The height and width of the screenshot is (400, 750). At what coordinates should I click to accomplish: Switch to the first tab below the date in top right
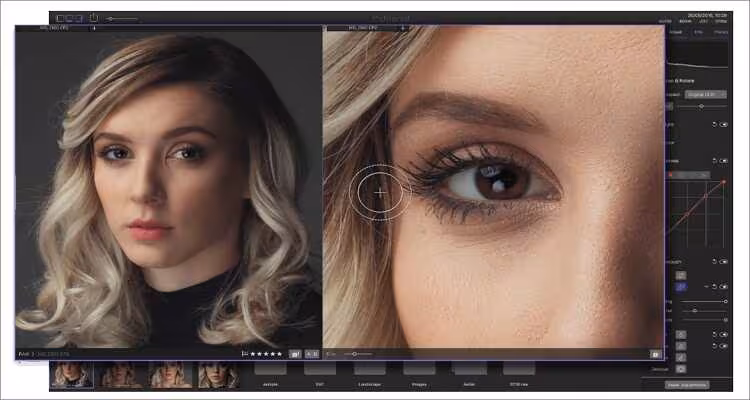point(665,21)
